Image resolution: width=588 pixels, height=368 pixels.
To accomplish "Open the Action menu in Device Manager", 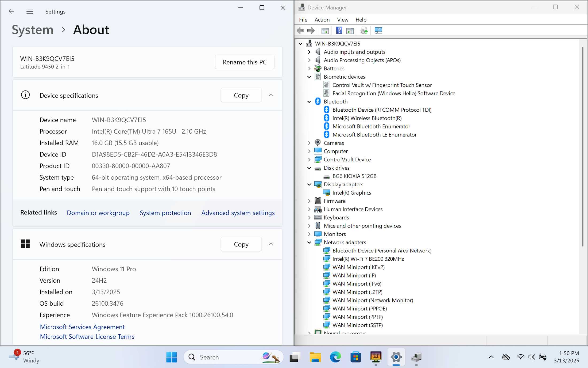I will coord(322,20).
